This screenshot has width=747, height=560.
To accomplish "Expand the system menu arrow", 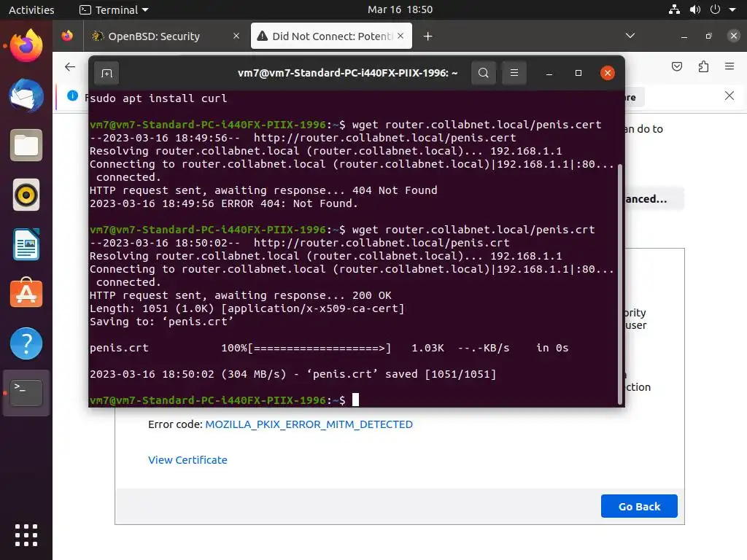I will [x=732, y=9].
